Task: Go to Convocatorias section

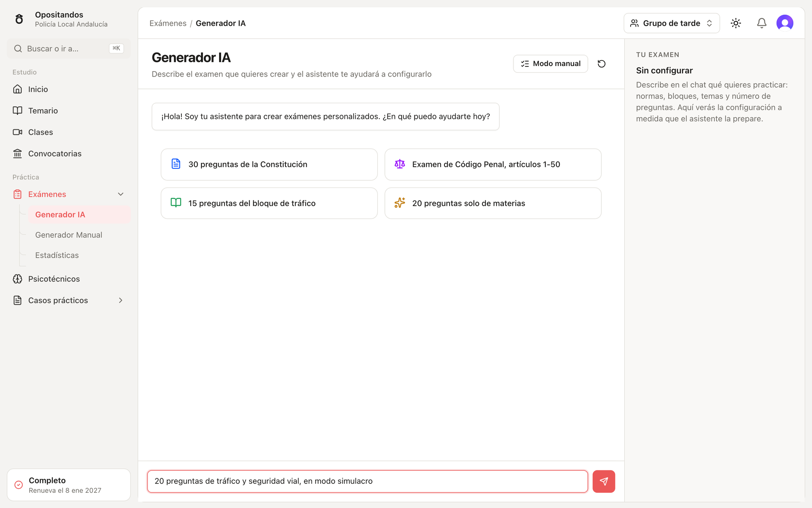Action: tap(69, 154)
